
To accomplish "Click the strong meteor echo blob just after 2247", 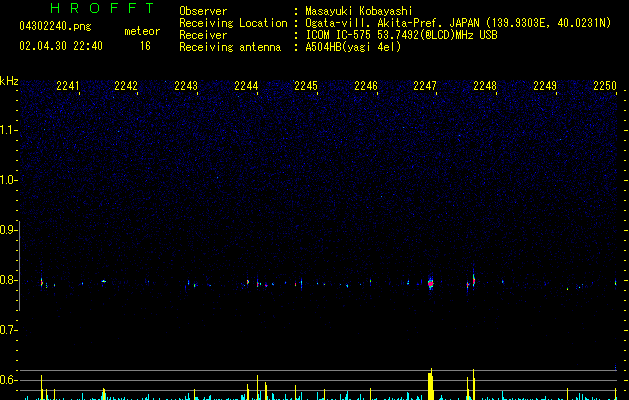I will click(430, 283).
